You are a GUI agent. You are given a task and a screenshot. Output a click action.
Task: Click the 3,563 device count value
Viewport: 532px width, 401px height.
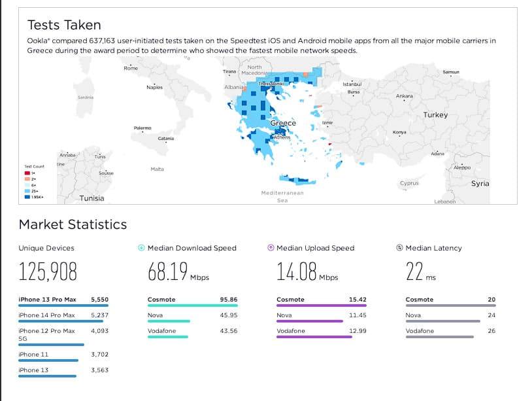[x=100, y=370]
